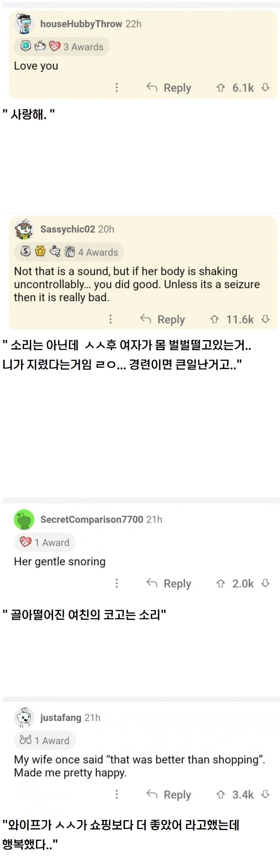
Task: Open houseHubbyThrow's avatar profile
Action: coord(24,24)
